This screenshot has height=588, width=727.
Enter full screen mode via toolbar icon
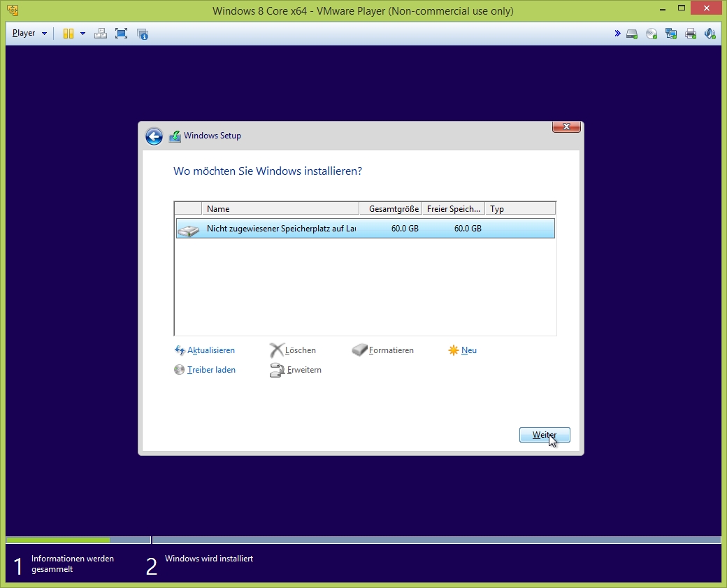(121, 34)
